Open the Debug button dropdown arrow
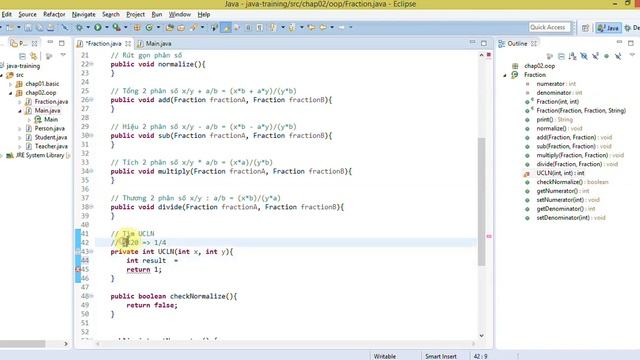Screen dimensions: 640x360 [x=88, y=28]
